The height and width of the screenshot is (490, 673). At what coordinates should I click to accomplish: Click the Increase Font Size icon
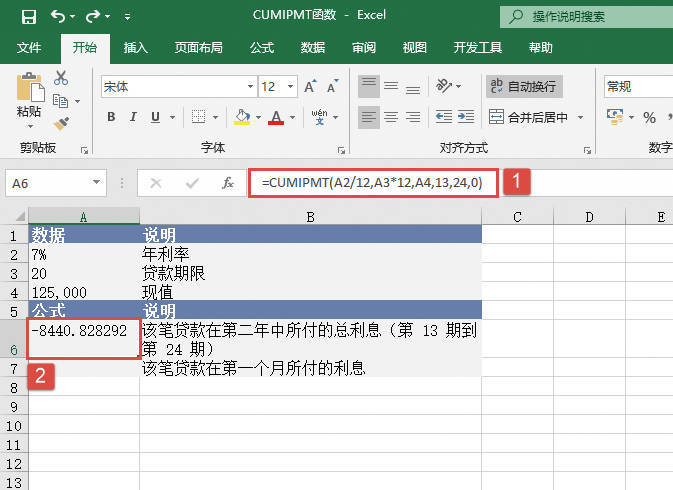tap(311, 87)
